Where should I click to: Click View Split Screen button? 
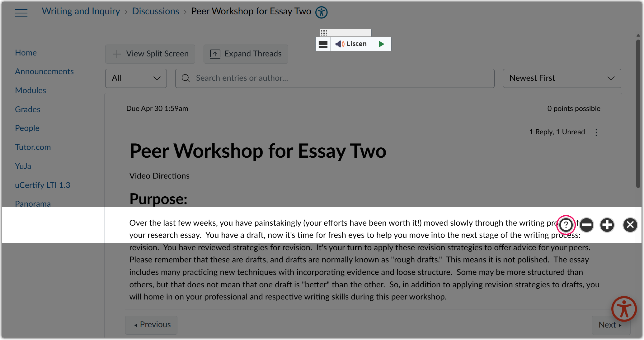click(150, 54)
